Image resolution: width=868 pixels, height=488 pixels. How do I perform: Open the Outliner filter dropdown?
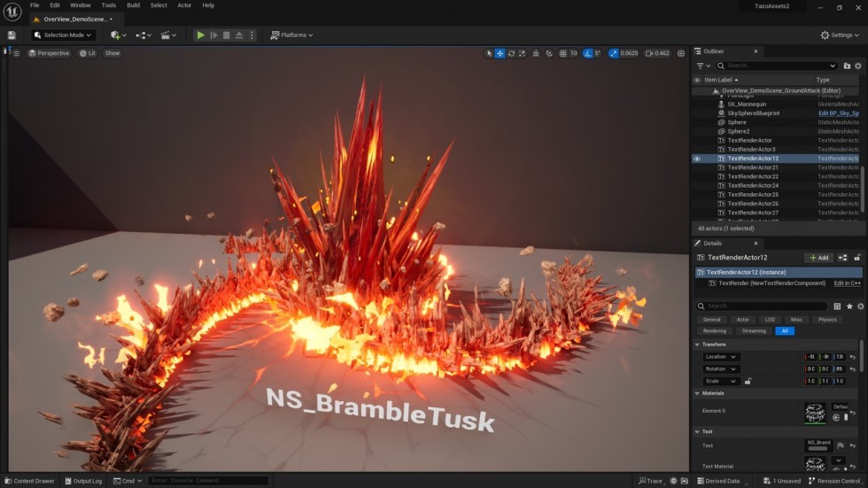tap(703, 66)
